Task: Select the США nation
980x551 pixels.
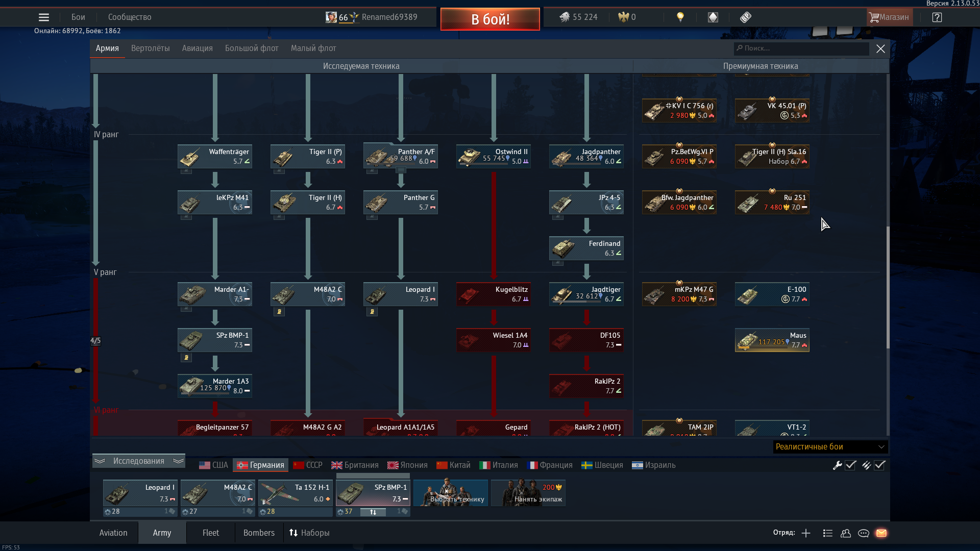Action: coord(214,465)
